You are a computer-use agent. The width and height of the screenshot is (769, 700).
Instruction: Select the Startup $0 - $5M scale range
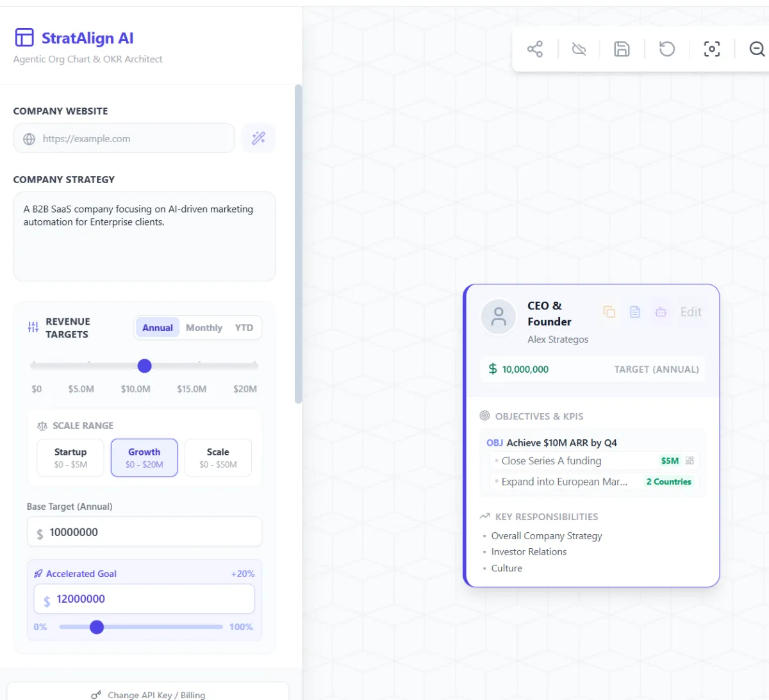[70, 458]
